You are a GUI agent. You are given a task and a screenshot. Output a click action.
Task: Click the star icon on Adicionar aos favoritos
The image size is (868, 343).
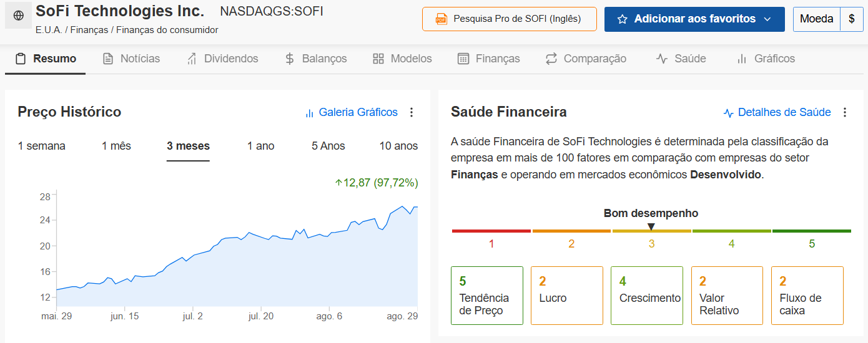pos(622,19)
